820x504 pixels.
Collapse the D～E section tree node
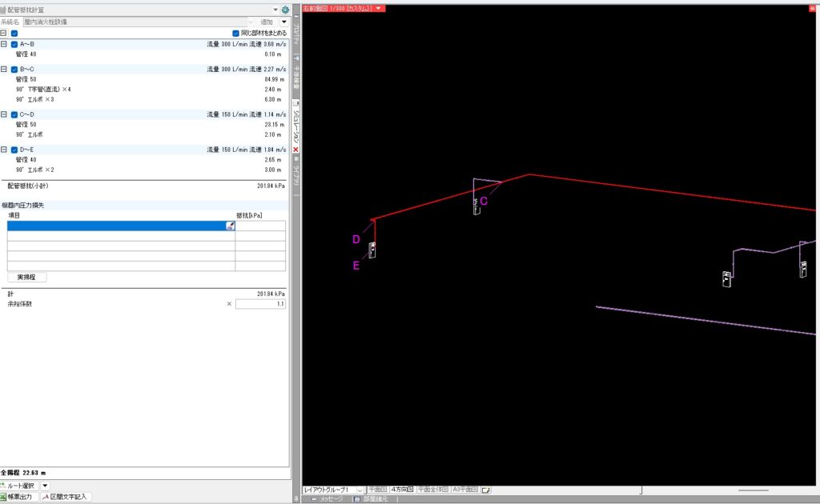(x=4, y=150)
